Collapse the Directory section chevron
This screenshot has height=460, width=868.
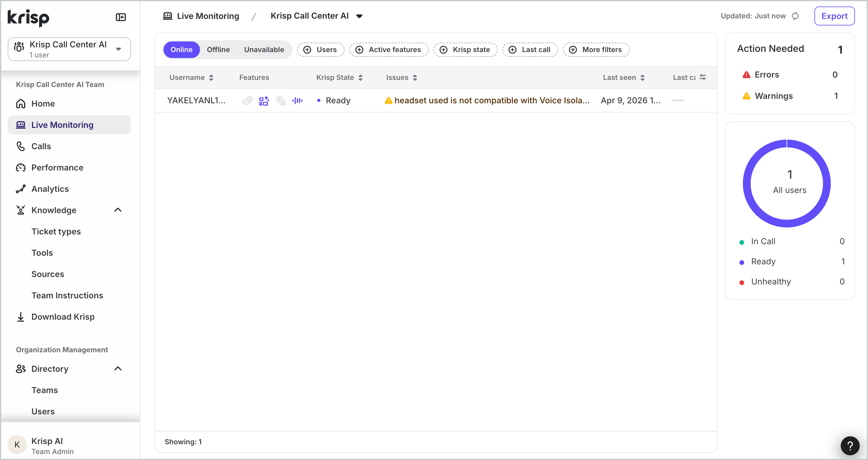pos(118,369)
